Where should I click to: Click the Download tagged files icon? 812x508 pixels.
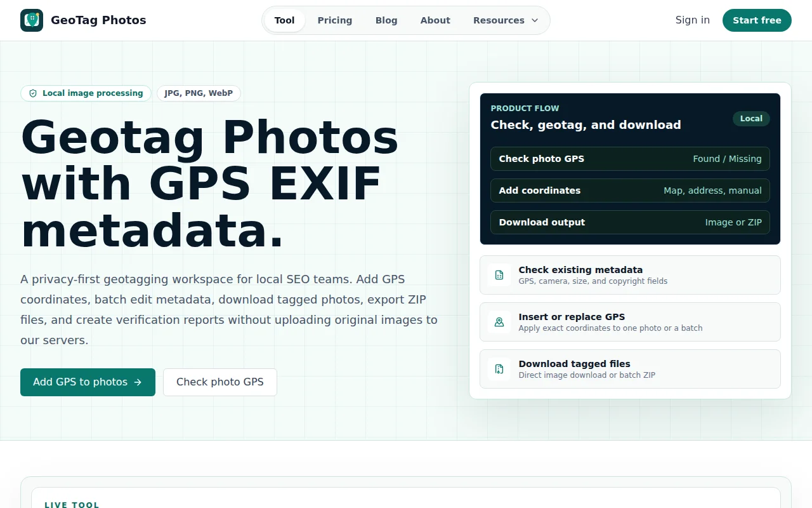(x=499, y=369)
